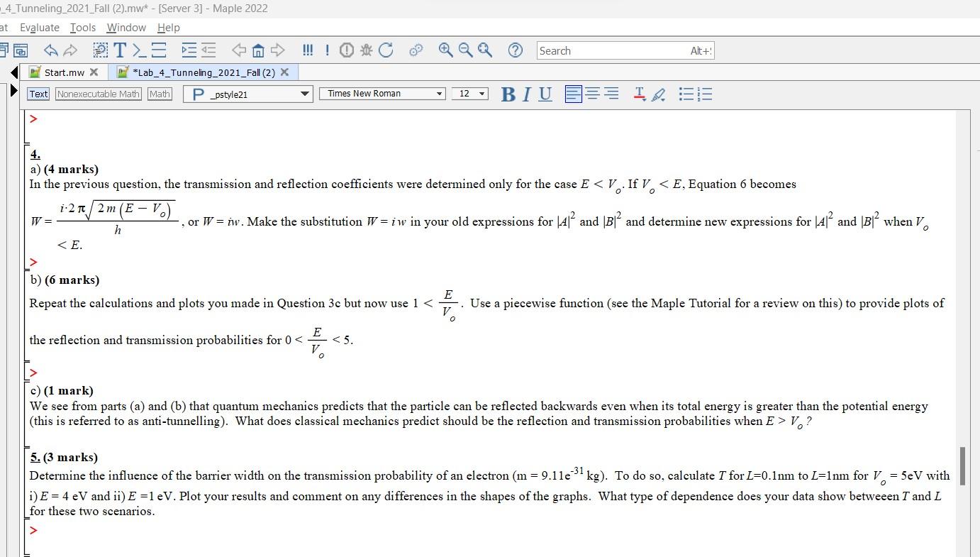Image resolution: width=980 pixels, height=557 pixels.
Task: Open the Times New Roman font dropdown
Action: point(439,93)
